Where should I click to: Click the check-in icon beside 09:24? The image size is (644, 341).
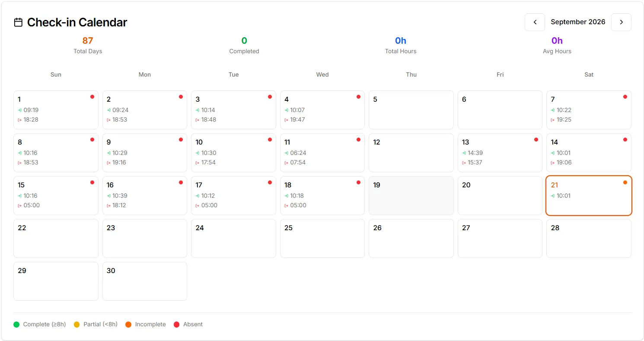click(109, 110)
